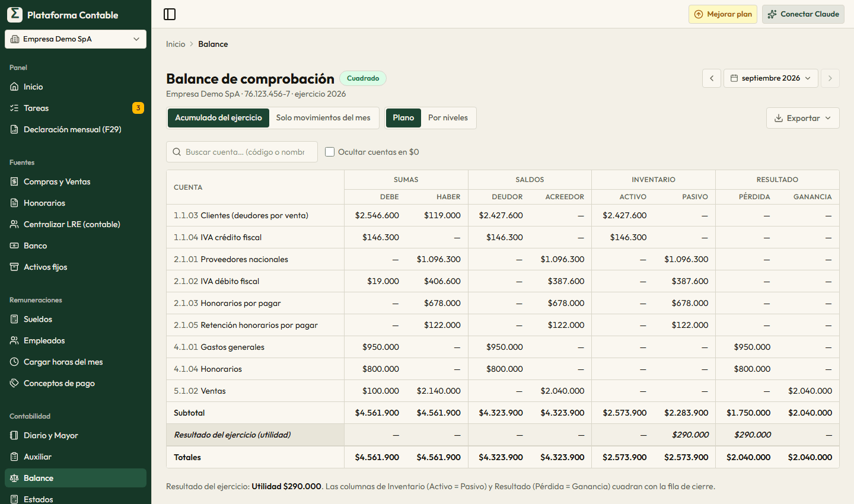Screen dimensions: 854x504
Task: Click Resultado del ejercicio (utilidad) row label
Action: (232, 435)
